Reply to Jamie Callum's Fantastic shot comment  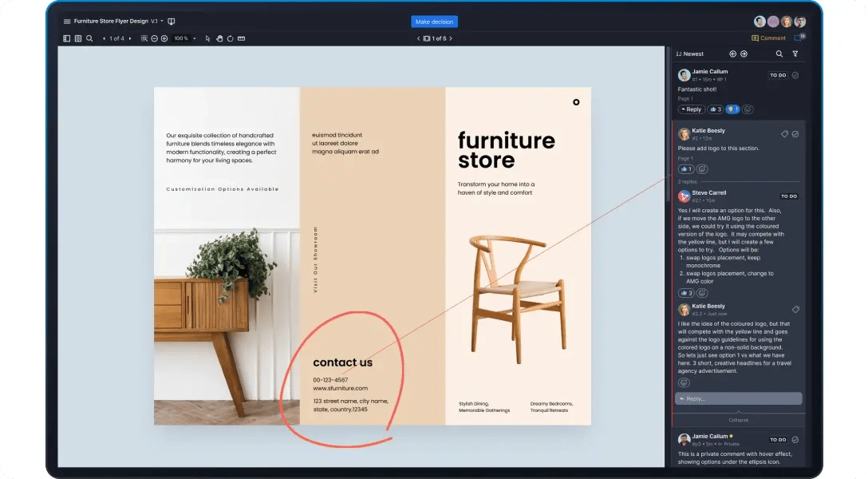691,109
